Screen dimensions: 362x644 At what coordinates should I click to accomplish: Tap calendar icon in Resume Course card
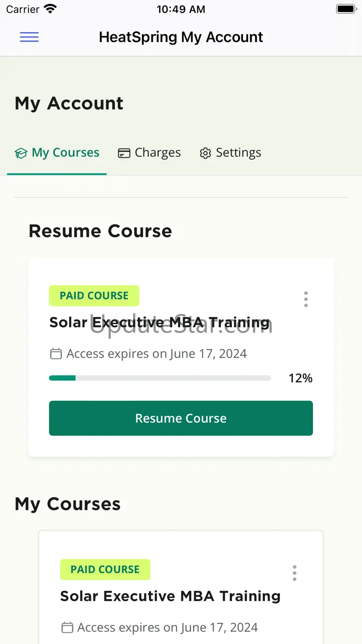tap(56, 354)
